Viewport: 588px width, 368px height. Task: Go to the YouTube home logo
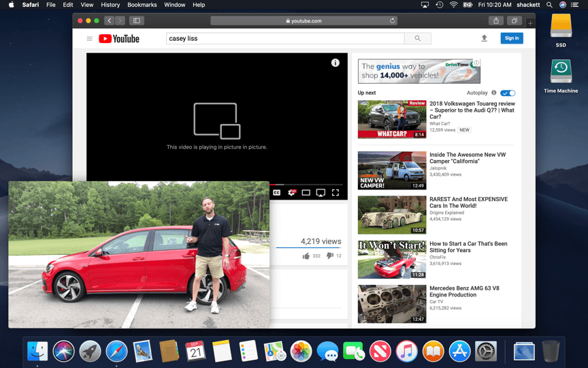[119, 39]
